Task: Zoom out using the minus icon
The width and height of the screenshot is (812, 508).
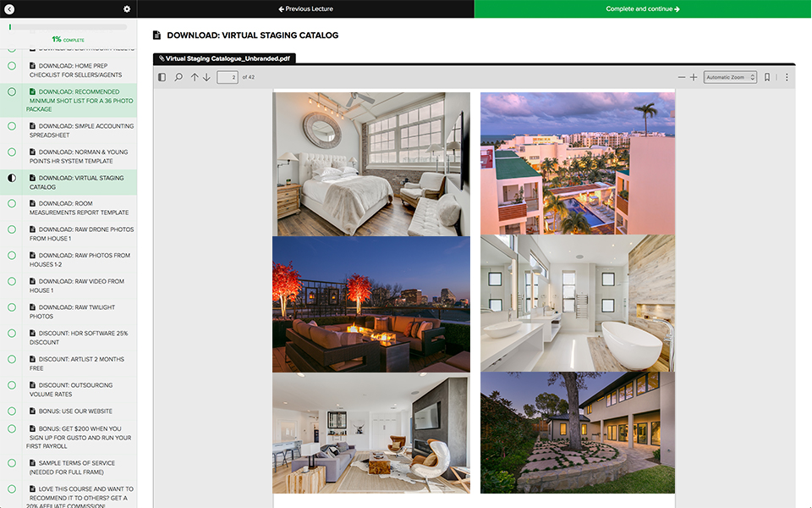Action: pyautogui.click(x=682, y=77)
